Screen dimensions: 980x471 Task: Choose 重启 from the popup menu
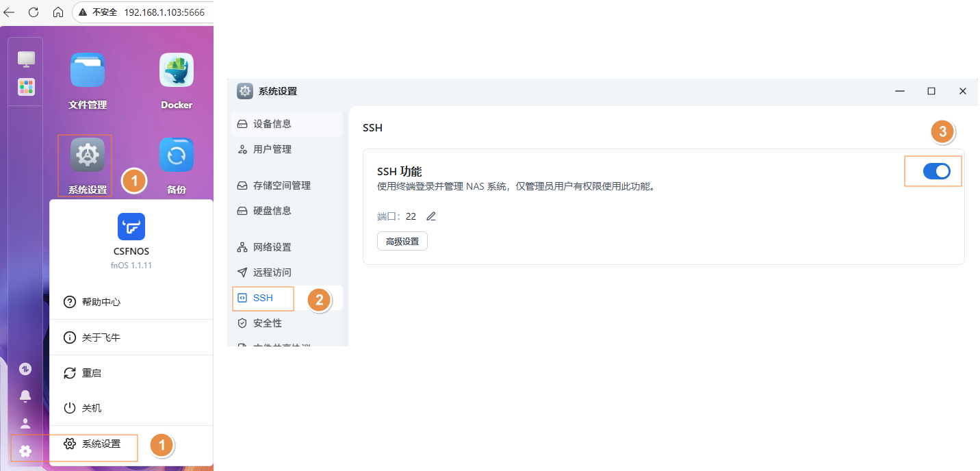[131, 373]
